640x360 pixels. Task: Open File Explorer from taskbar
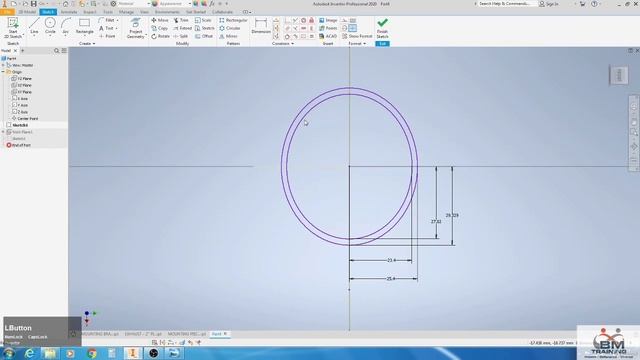(x=50, y=353)
